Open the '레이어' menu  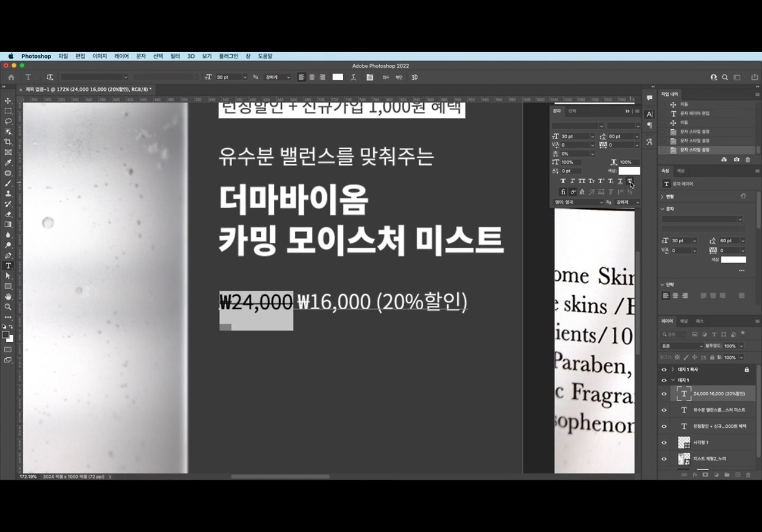tap(121, 56)
